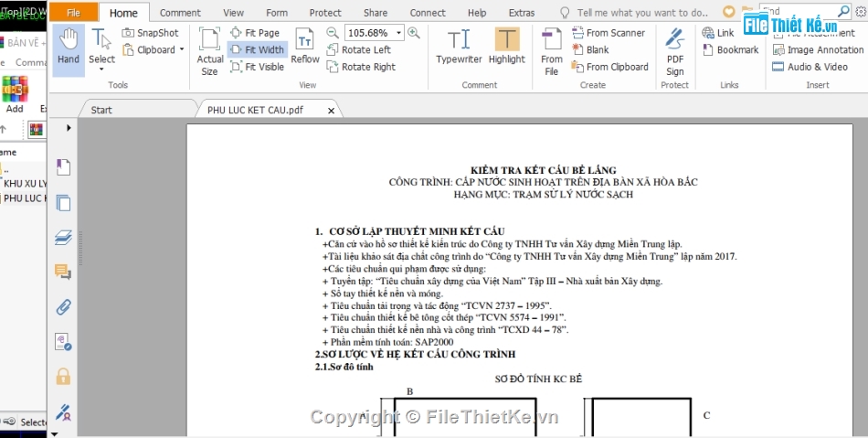This screenshot has height=438, width=868.
Task: Open the Layers navigation panel
Action: (63, 238)
